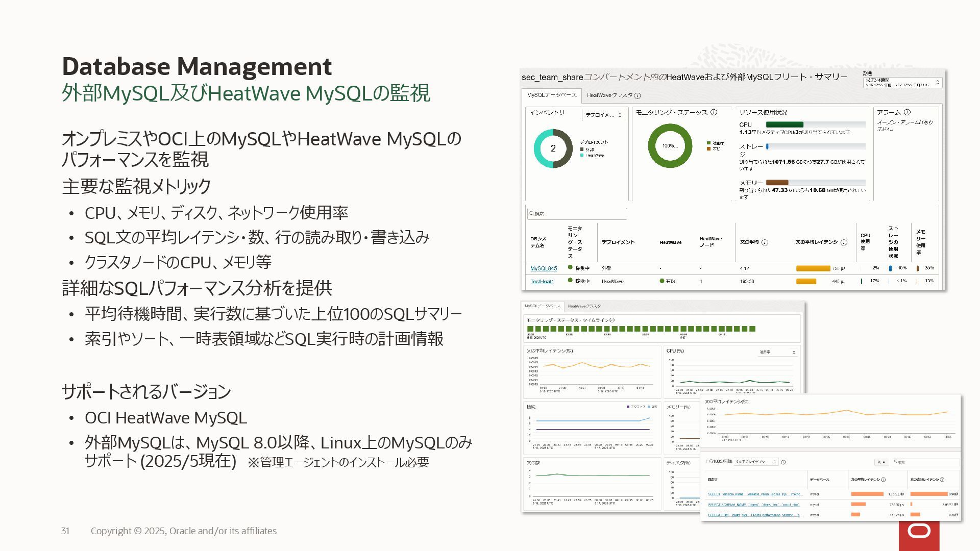Click the Alarms panel info icon
Viewport: 980px width, 551px height.
907,112
